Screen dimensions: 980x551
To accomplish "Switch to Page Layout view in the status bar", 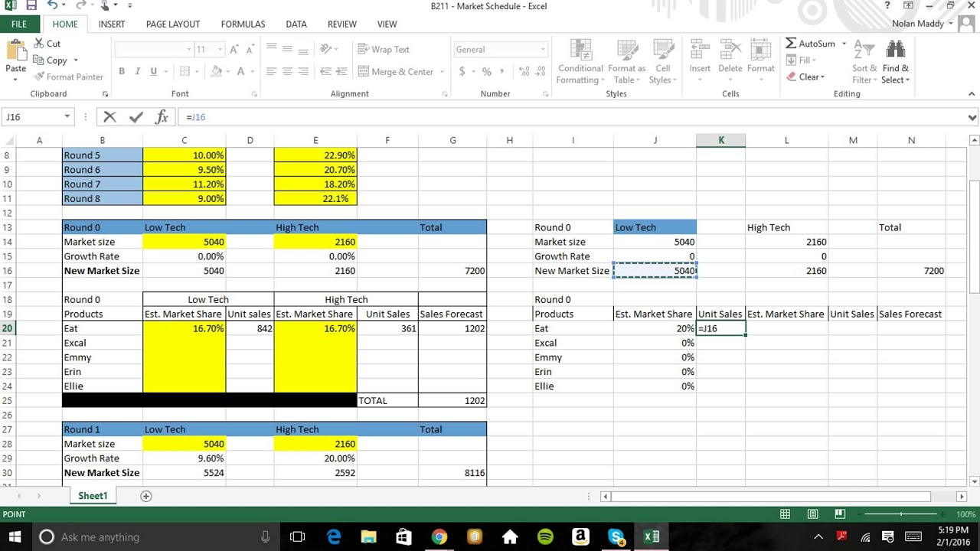I will tap(812, 514).
